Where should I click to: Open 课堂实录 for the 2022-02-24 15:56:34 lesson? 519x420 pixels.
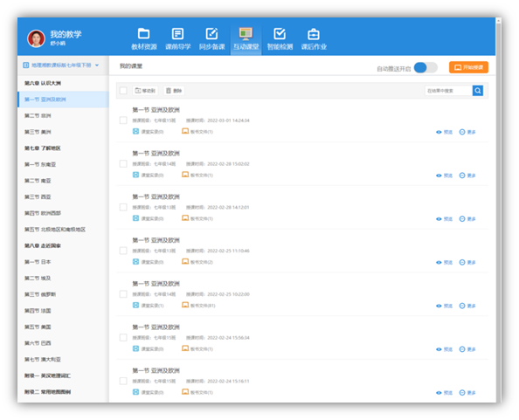[148, 349]
